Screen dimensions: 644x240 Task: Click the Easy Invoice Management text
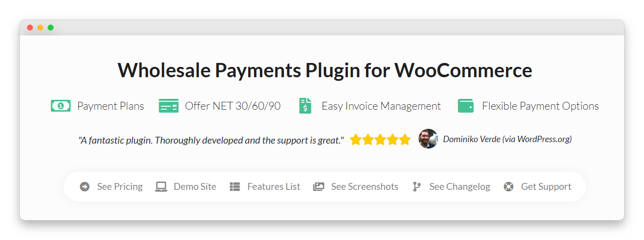[x=381, y=106]
